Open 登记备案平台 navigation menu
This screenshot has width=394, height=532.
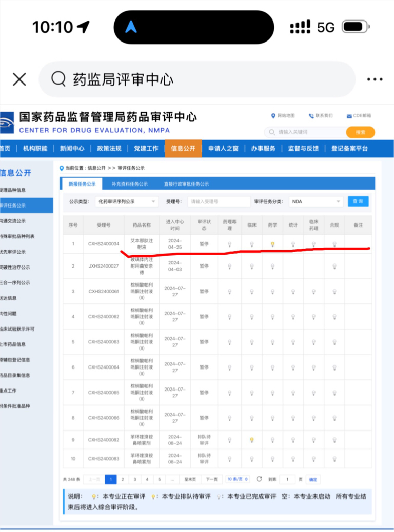[349, 148]
